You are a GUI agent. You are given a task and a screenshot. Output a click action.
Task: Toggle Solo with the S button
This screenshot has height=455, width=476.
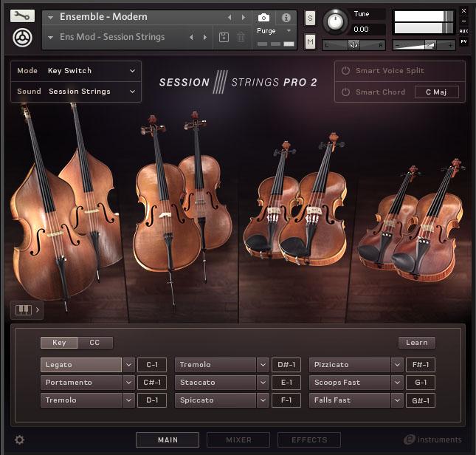pos(310,18)
